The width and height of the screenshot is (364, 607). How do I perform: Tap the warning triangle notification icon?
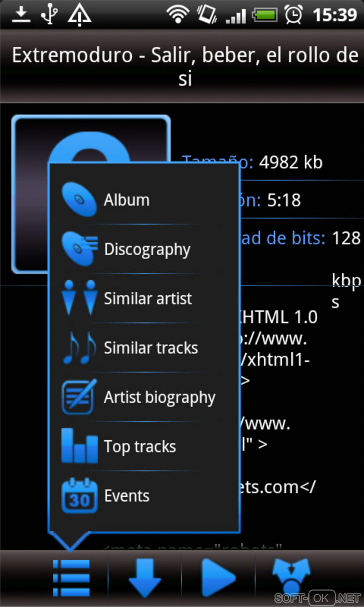coord(80,15)
